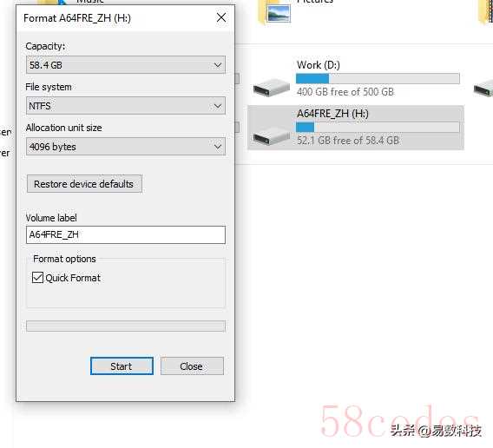
Task: Click the partially visible Music folder icon
Action: 52,3
